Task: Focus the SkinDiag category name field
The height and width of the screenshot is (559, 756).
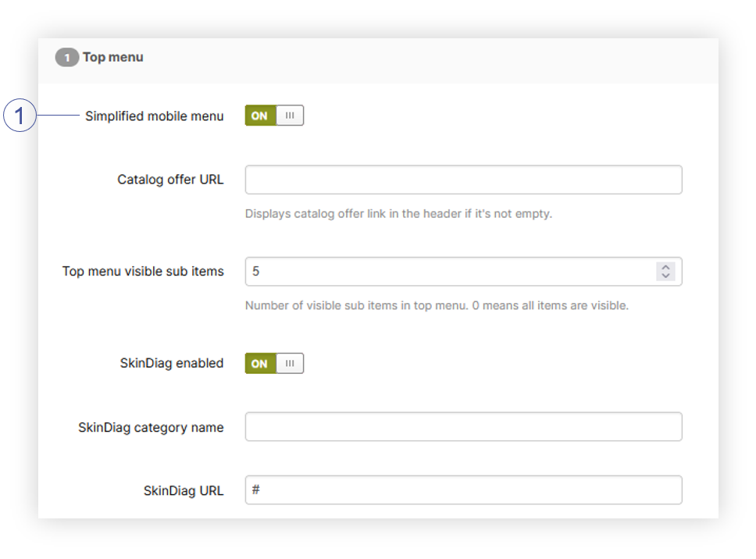Action: (x=463, y=427)
